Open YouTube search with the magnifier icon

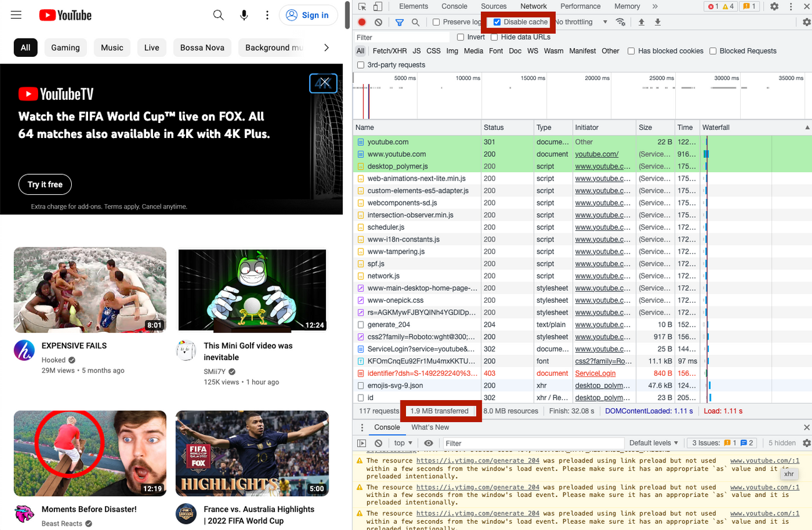[x=218, y=15]
